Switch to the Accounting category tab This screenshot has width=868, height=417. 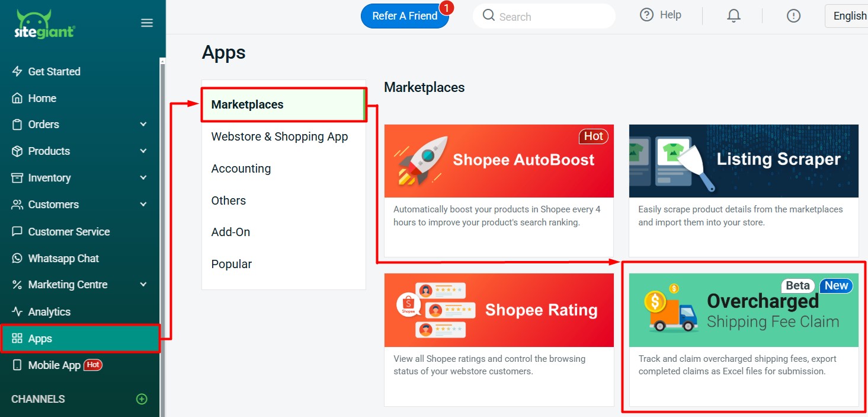click(x=241, y=168)
